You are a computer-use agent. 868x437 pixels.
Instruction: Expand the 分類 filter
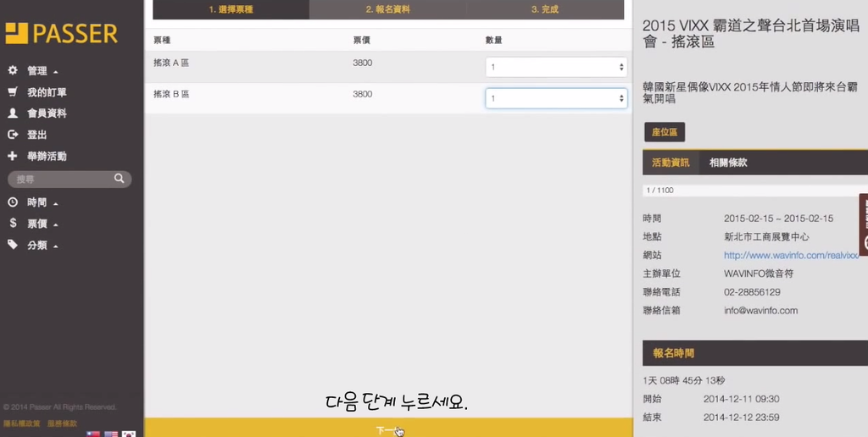point(42,245)
